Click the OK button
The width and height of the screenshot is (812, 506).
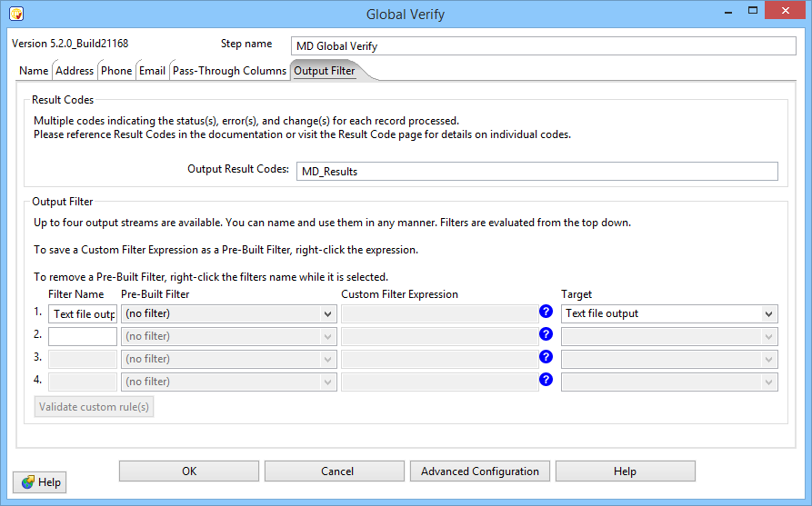(189, 471)
